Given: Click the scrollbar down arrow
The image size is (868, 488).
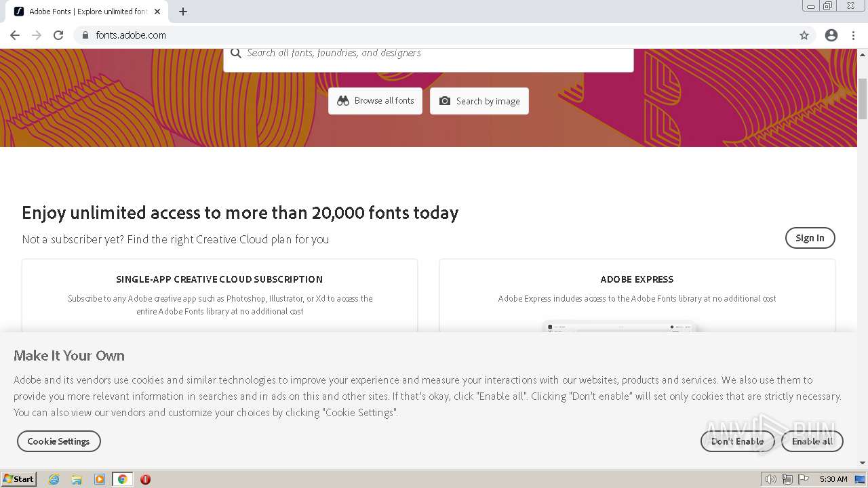Looking at the screenshot, I should point(863,463).
